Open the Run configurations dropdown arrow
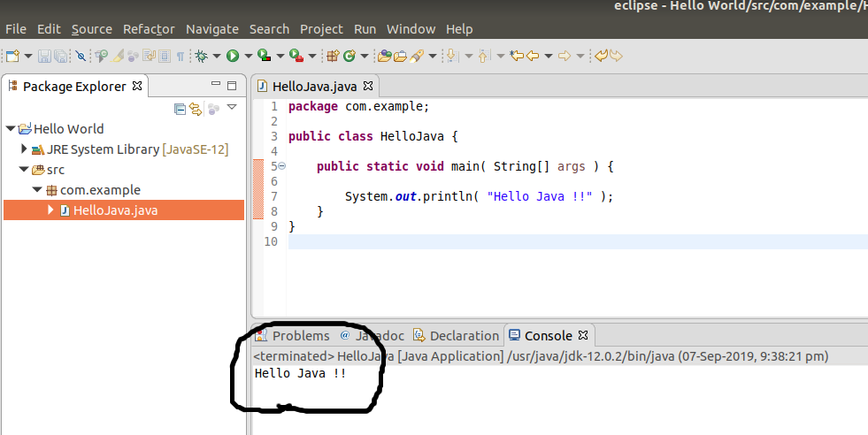The image size is (868, 435). coord(248,56)
